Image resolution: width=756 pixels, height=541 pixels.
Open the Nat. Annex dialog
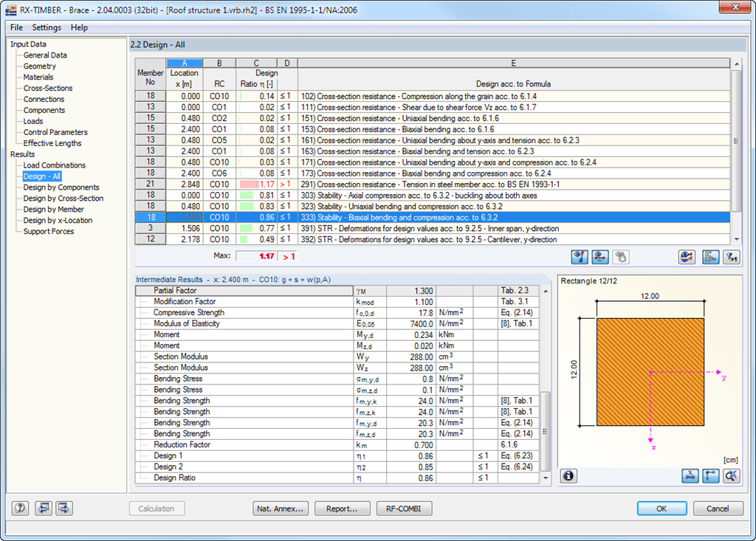click(x=281, y=508)
